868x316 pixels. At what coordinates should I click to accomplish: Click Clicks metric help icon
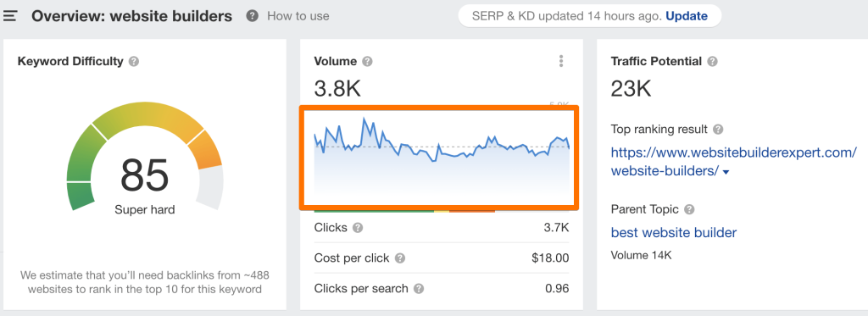pyautogui.click(x=358, y=227)
